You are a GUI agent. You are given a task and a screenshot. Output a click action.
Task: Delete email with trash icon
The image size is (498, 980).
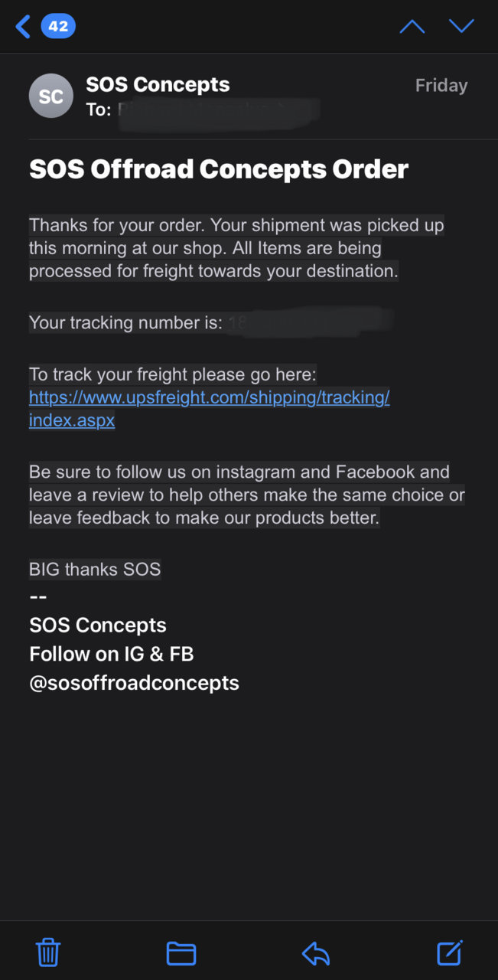(48, 952)
